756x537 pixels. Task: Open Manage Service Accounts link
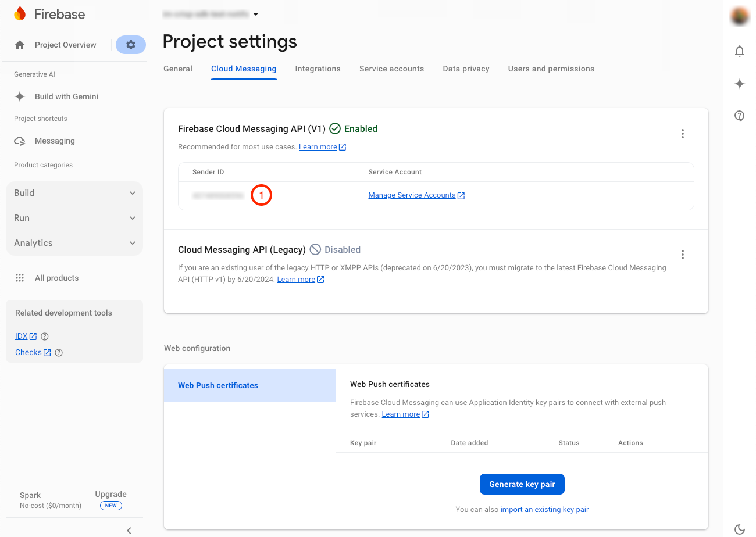(x=412, y=195)
